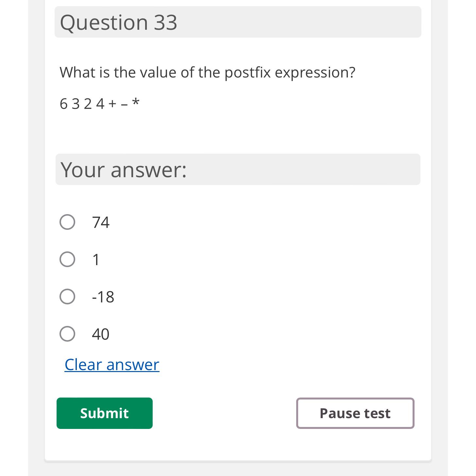Mark 40 as your answer via radio button
Viewport: 476px width, 476px height.
67,334
